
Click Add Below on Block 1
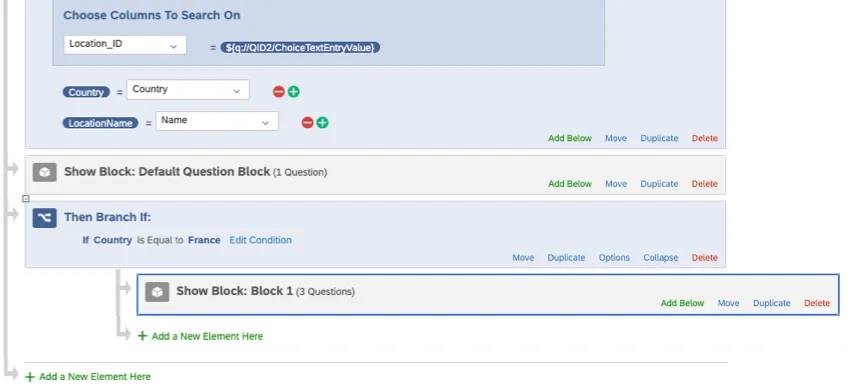(x=682, y=303)
